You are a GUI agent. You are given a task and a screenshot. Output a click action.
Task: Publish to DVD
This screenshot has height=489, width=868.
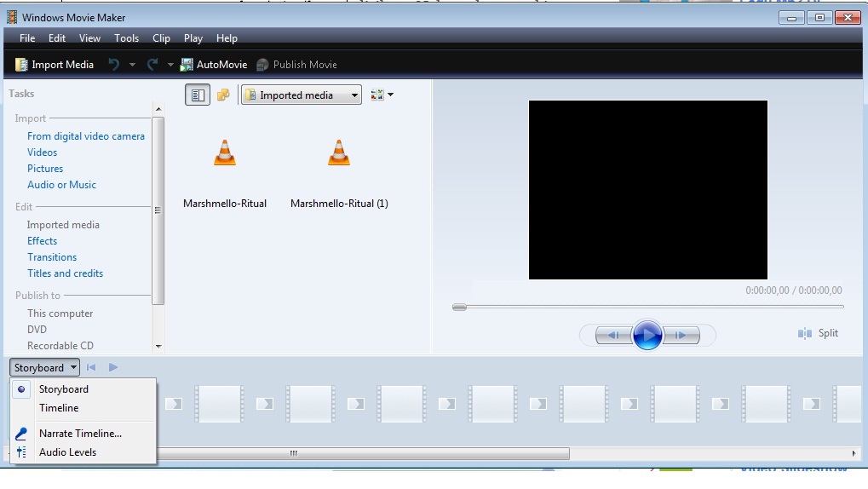pyautogui.click(x=37, y=330)
